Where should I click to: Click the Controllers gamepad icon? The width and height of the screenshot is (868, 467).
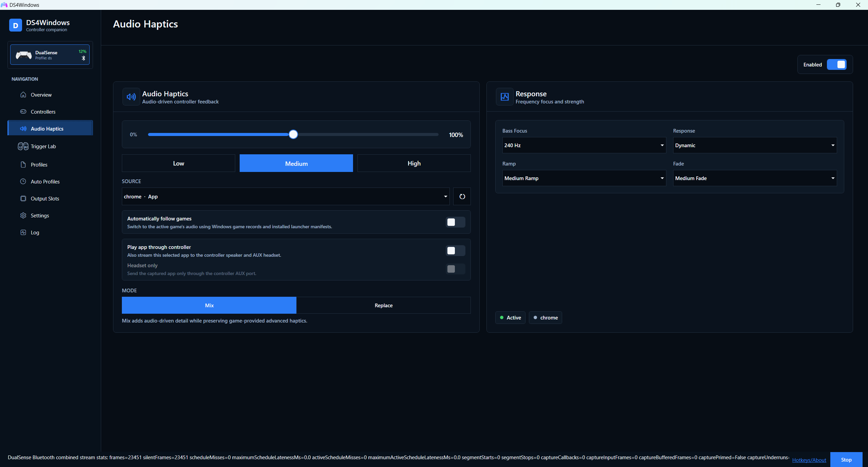coord(23,112)
